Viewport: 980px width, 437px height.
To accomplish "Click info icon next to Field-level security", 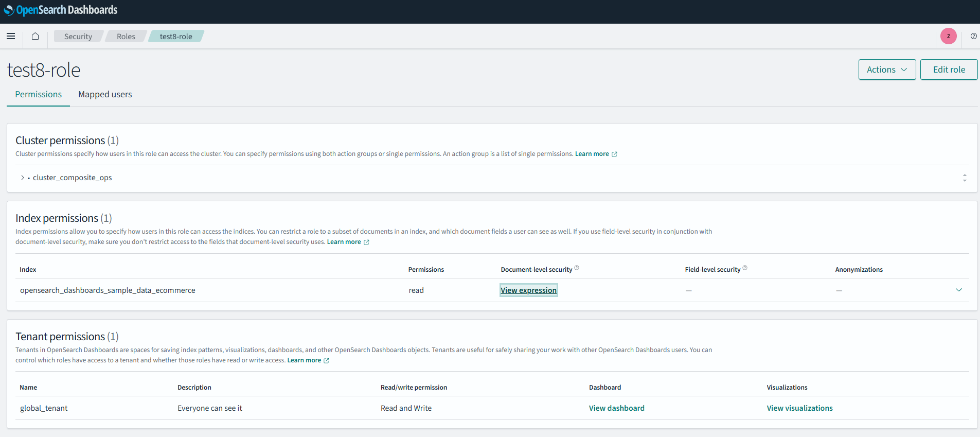I will pos(745,268).
